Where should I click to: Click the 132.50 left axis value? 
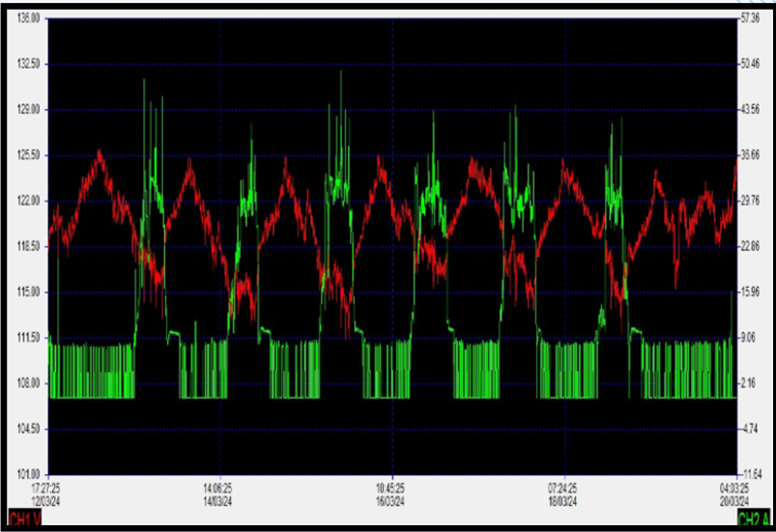coord(30,64)
